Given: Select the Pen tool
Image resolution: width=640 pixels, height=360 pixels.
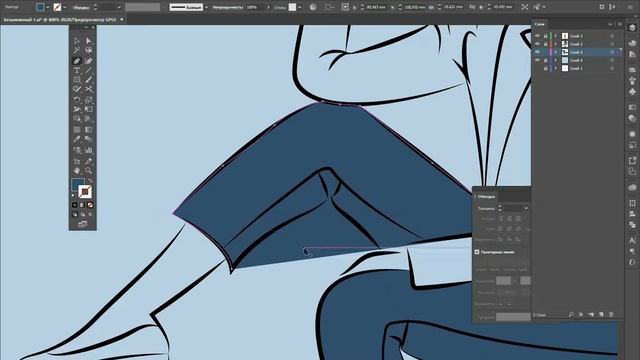Looking at the screenshot, I should (77, 61).
